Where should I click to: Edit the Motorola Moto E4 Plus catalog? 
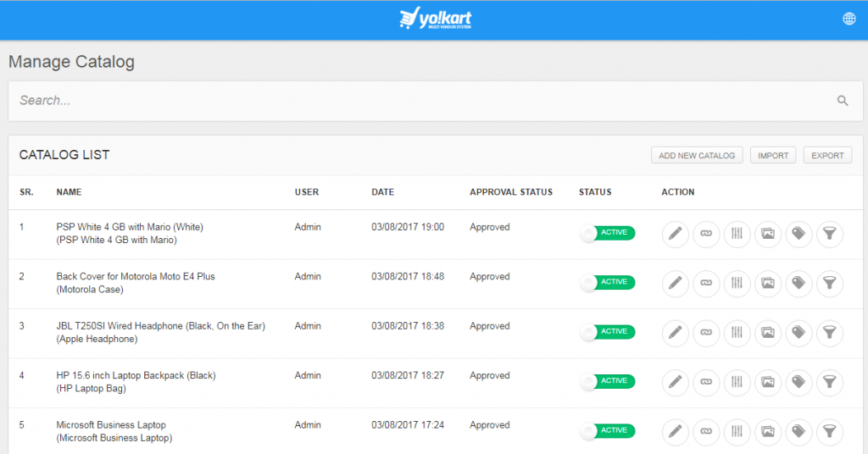pyautogui.click(x=676, y=283)
